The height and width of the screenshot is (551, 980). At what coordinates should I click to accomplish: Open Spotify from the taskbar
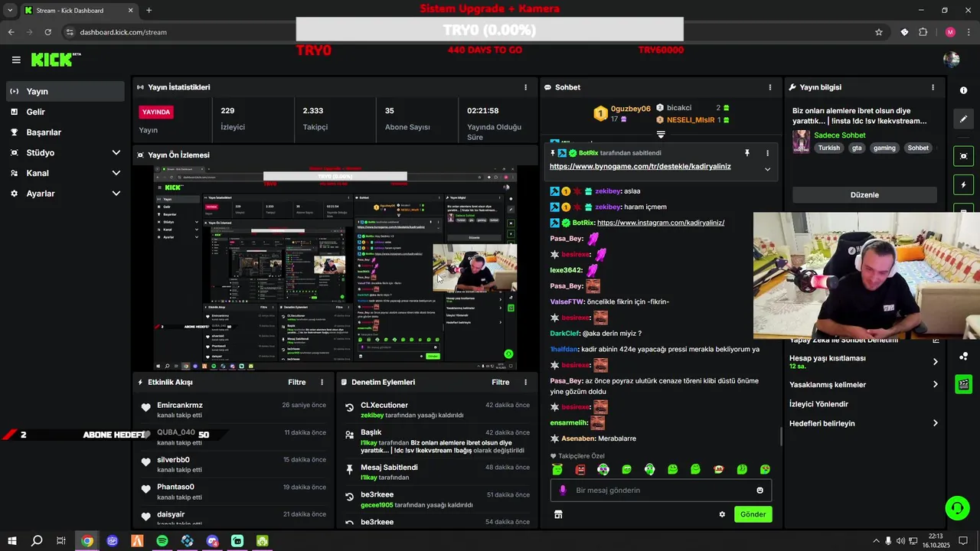click(162, 541)
